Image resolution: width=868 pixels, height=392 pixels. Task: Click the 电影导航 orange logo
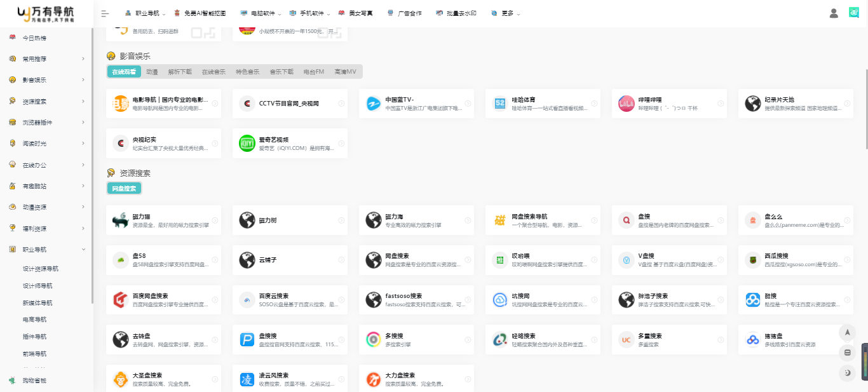pos(121,104)
